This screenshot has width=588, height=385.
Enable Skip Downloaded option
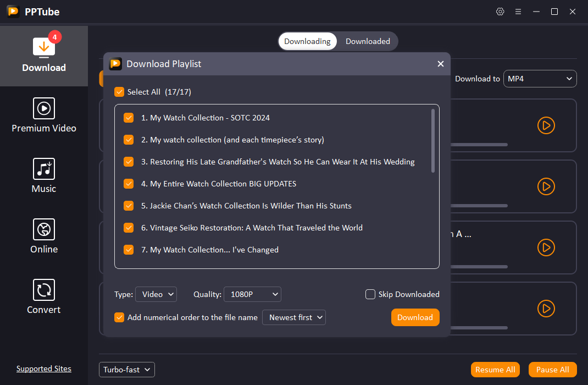click(370, 294)
